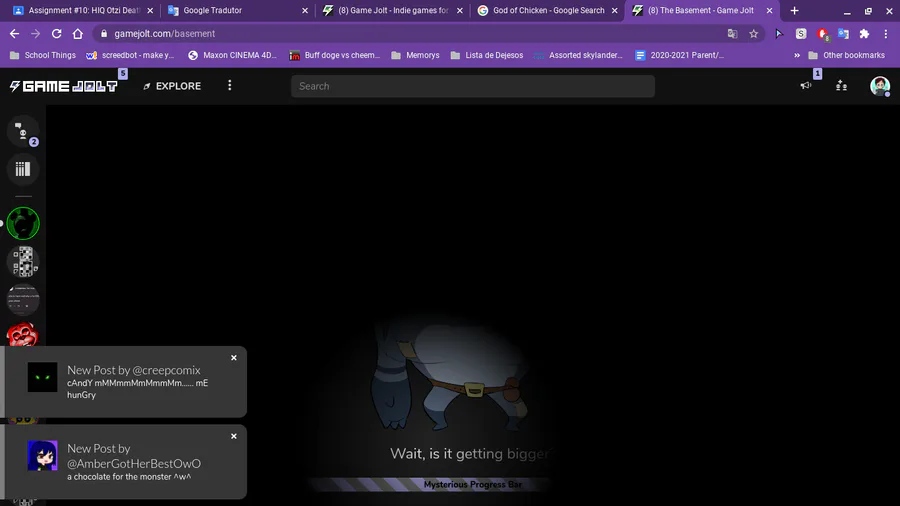Go forward in browser history
This screenshot has height=506, width=900.
[x=36, y=34]
